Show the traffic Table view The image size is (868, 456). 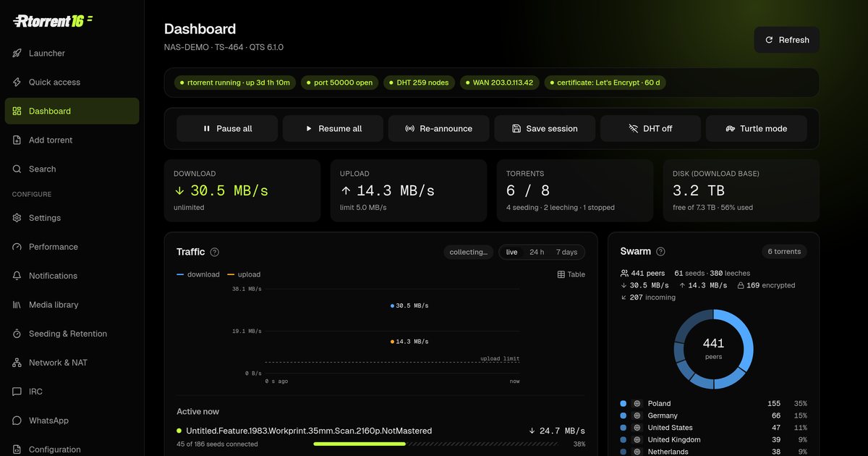tap(571, 274)
